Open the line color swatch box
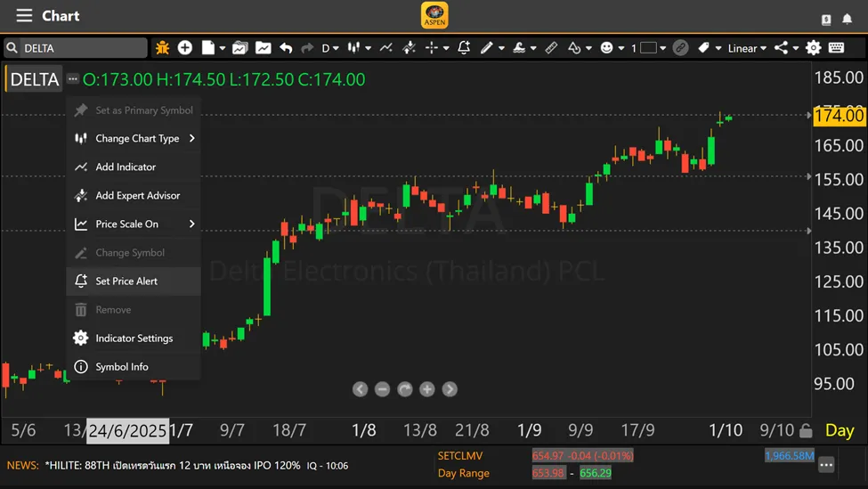Viewport: 868px width, 489px height. (648, 48)
